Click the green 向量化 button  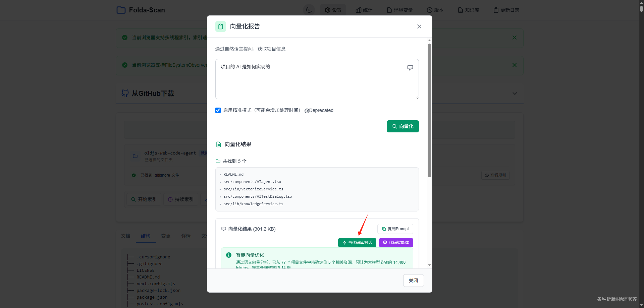coord(402,126)
